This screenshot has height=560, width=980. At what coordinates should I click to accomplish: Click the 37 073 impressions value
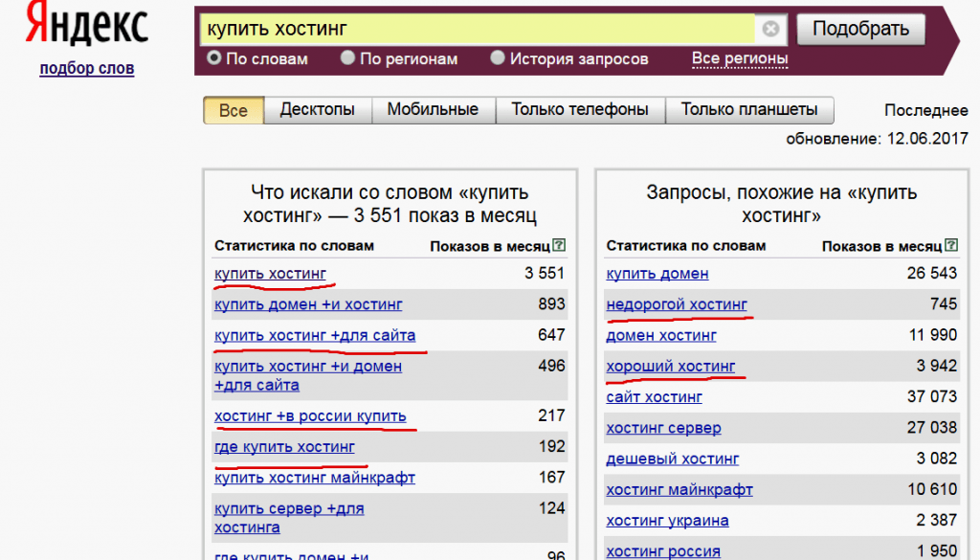[x=932, y=397]
